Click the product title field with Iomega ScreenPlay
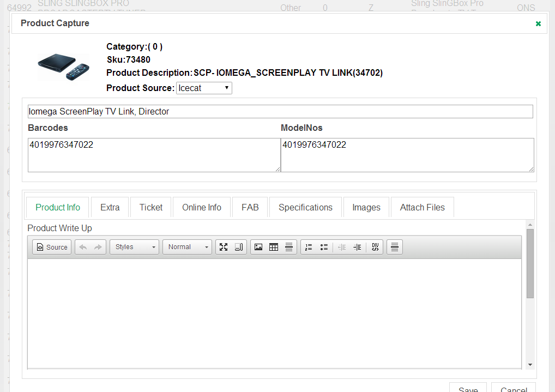The height and width of the screenshot is (392, 555). pyautogui.click(x=280, y=112)
